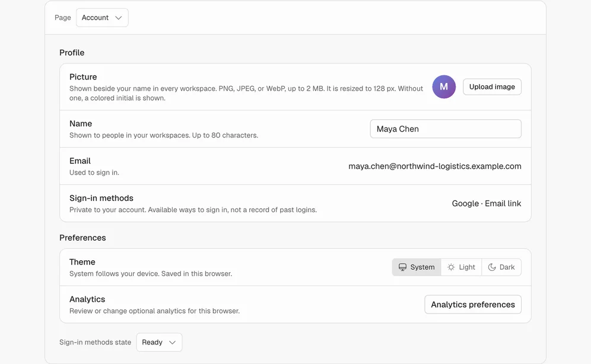This screenshot has height=364, width=591.
Task: Click the moon icon on Dark
Action: coord(491,267)
